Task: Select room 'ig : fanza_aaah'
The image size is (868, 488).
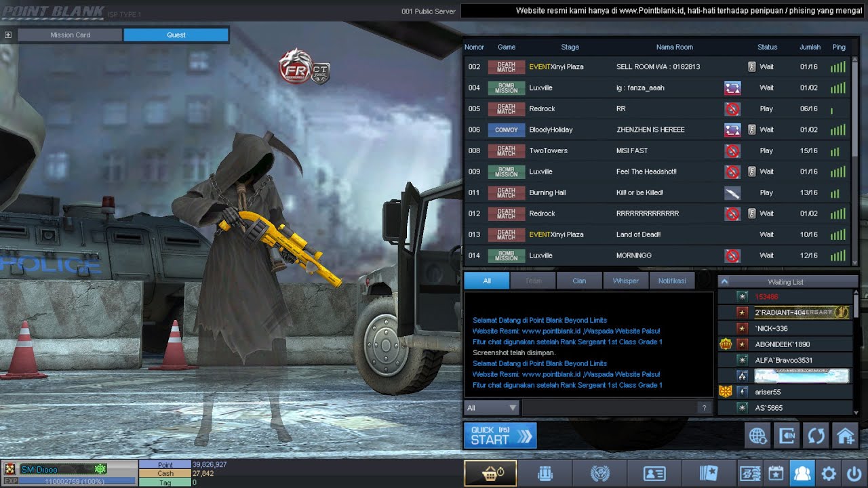Action: [x=656, y=87]
